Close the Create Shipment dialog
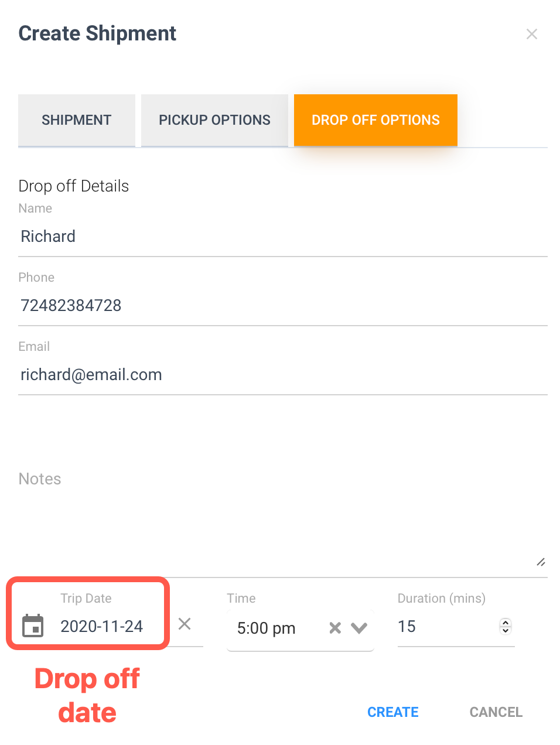The image size is (560, 745). click(532, 34)
